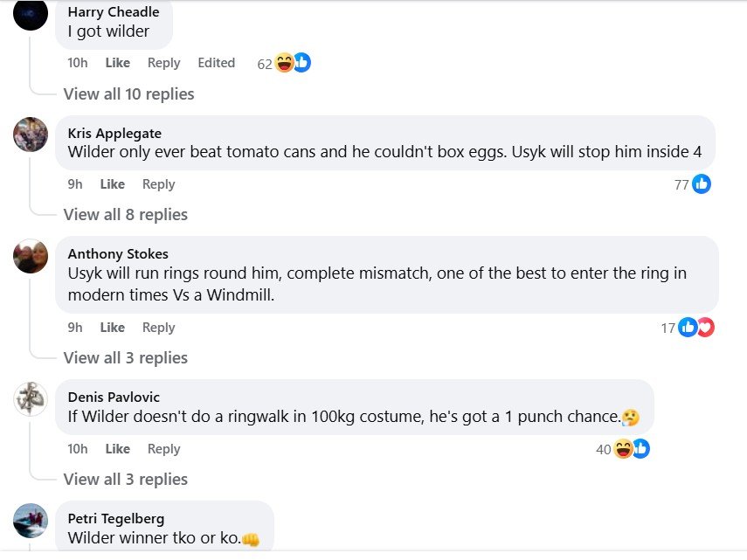Open Denis Pavlovic's profile avatar
The height and width of the screenshot is (560, 747).
point(31,398)
